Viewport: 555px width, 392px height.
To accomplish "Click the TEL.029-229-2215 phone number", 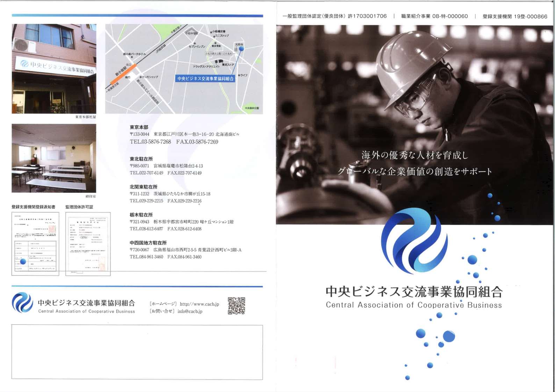I will (146, 201).
